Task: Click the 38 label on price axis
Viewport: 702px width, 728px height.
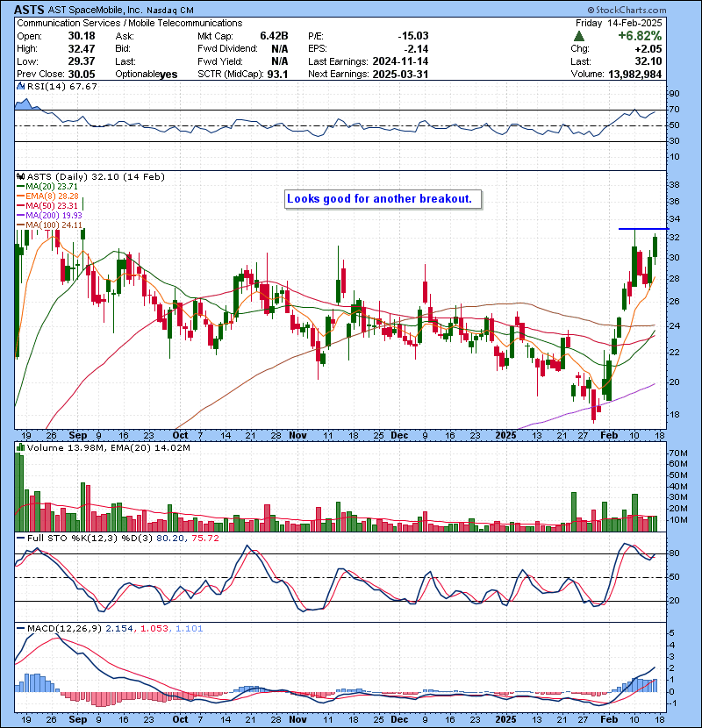Action: tap(674, 185)
